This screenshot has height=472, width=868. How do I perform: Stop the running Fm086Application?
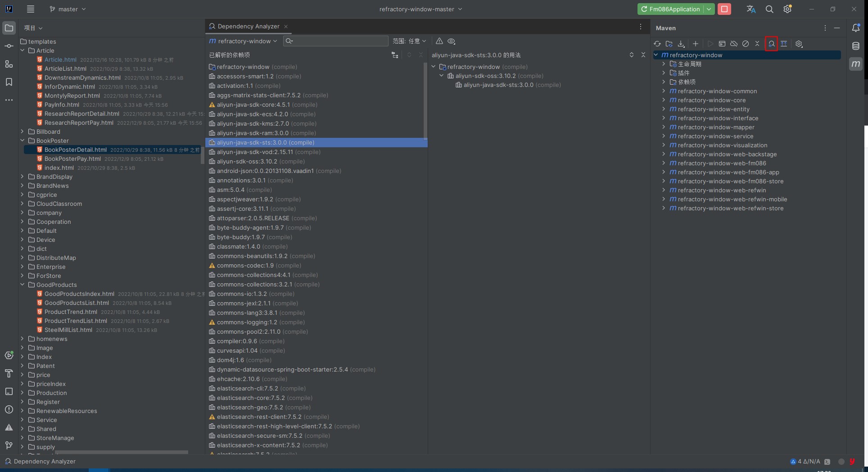point(724,9)
